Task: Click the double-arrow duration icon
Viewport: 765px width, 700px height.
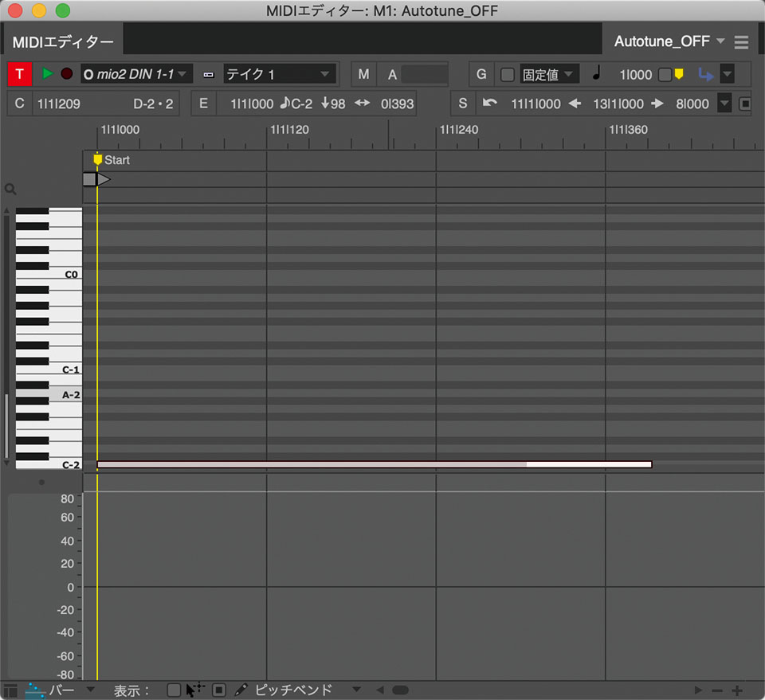Action: [362, 103]
